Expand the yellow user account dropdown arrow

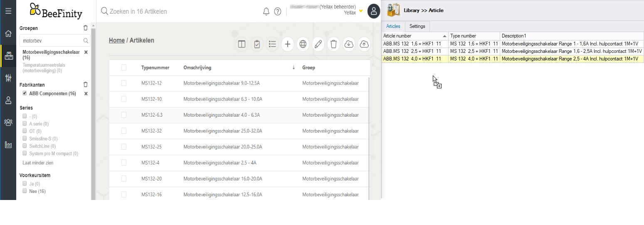pos(361,11)
